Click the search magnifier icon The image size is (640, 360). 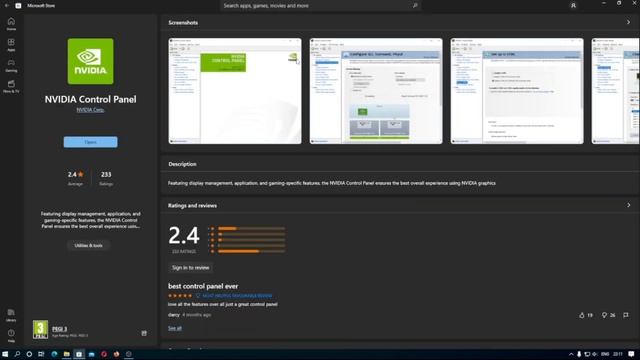coord(415,6)
